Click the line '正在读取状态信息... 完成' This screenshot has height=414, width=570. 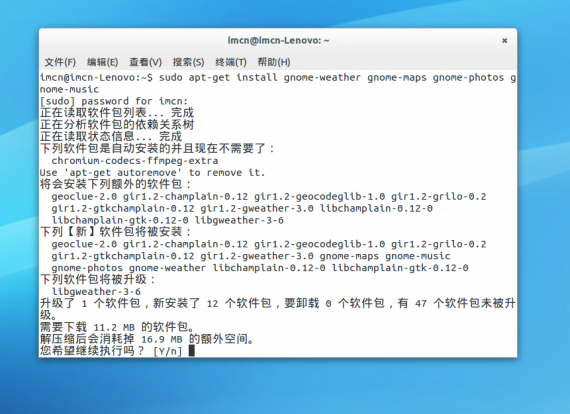111,137
